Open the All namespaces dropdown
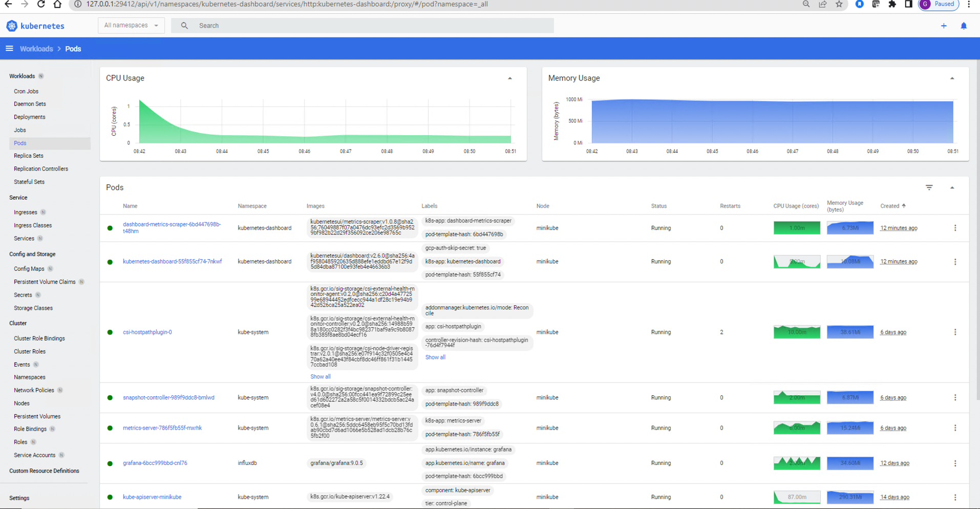 click(131, 25)
